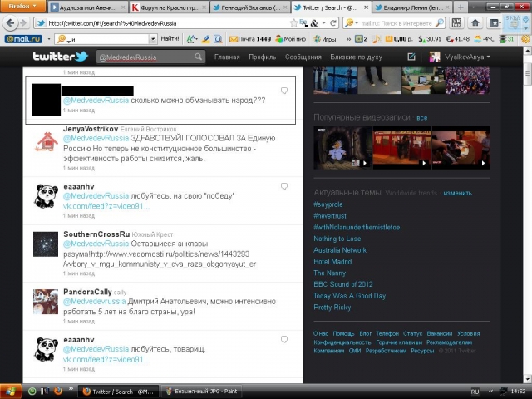This screenshot has height=399, width=532.
Task: Click the browser URL address bar
Action: click(168, 23)
